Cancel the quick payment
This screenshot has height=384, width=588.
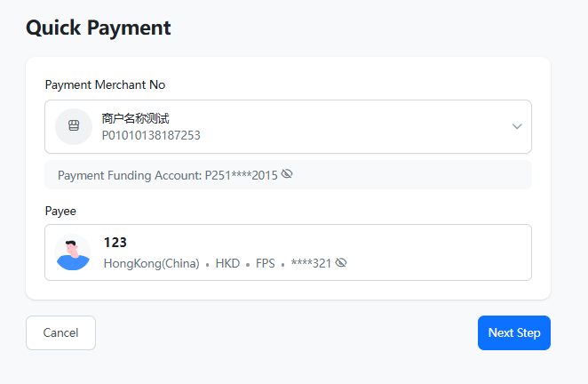pyautogui.click(x=60, y=332)
